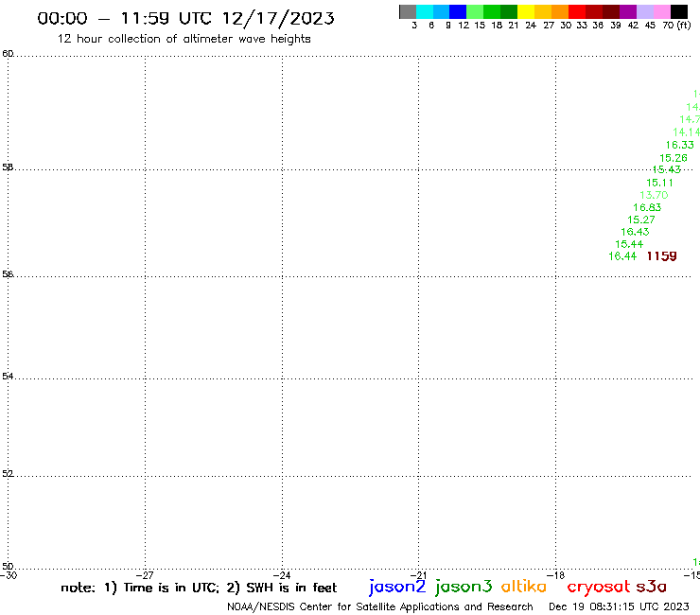Click the yellow swatch in the legend bar
Viewport: 700px width, 615px height.
coord(526,11)
